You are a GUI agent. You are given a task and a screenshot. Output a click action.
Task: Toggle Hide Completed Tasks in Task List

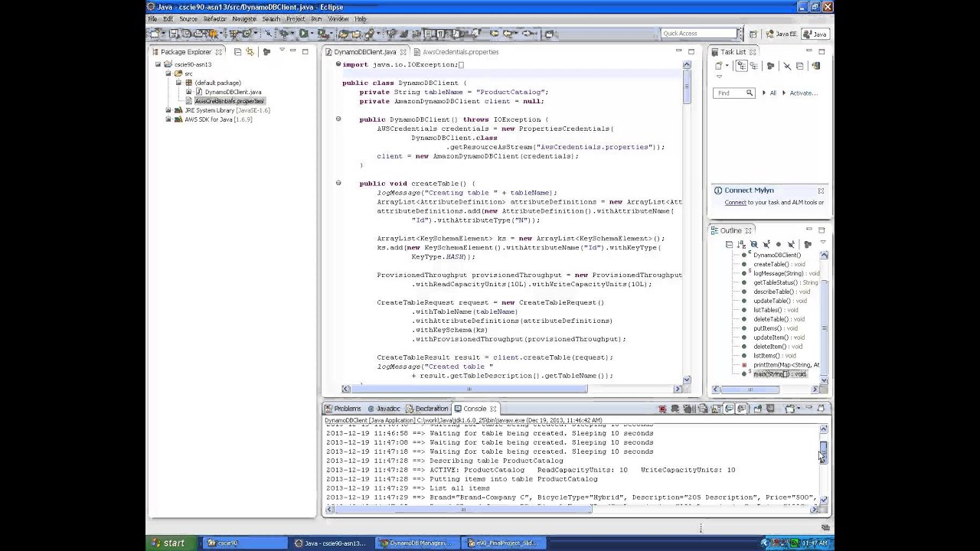[787, 66]
